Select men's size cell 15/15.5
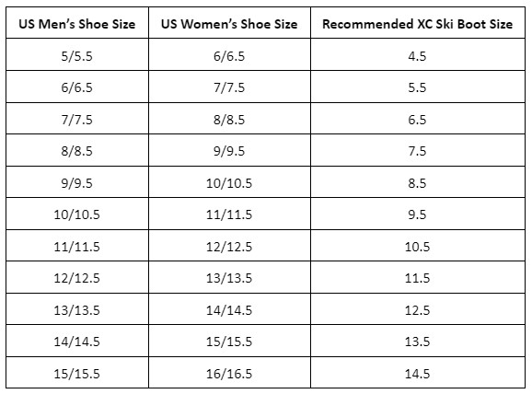 click(77, 372)
